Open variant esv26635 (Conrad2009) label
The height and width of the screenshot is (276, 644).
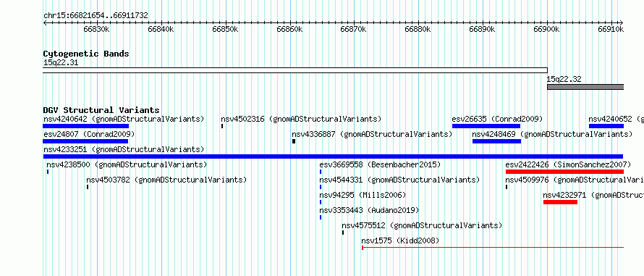click(x=497, y=120)
